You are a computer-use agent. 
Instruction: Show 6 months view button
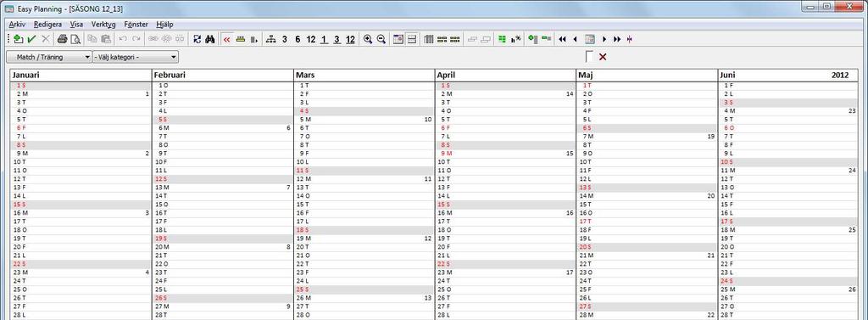[298, 39]
